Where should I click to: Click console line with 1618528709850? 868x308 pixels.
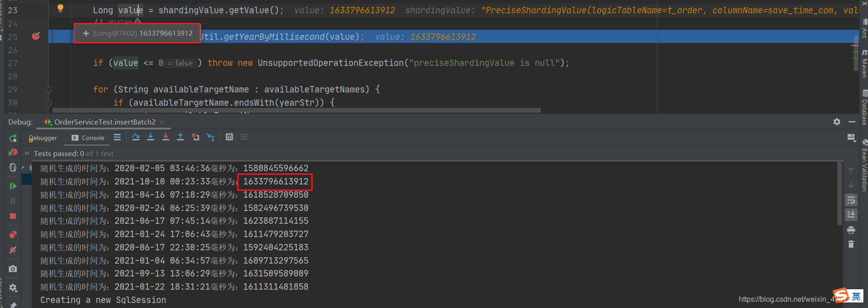coord(174,195)
